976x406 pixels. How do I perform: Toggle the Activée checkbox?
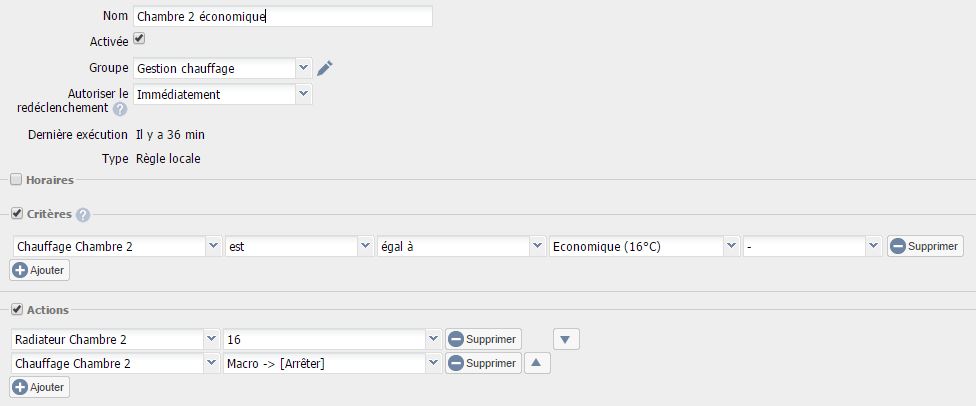tap(139, 39)
